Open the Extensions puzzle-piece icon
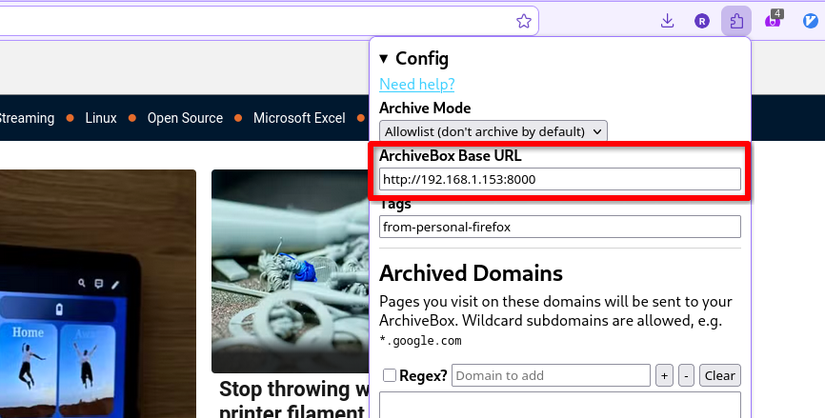 [737, 21]
